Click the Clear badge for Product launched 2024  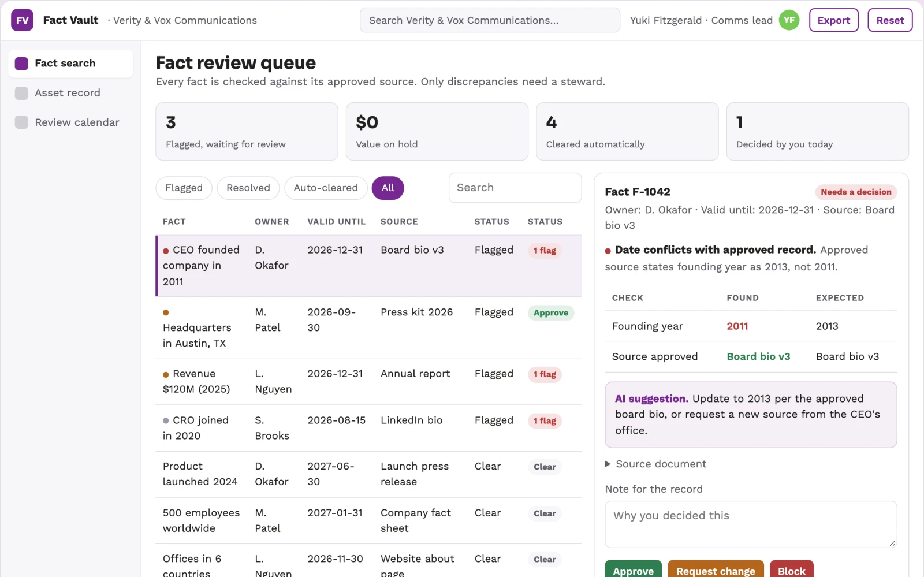click(545, 467)
